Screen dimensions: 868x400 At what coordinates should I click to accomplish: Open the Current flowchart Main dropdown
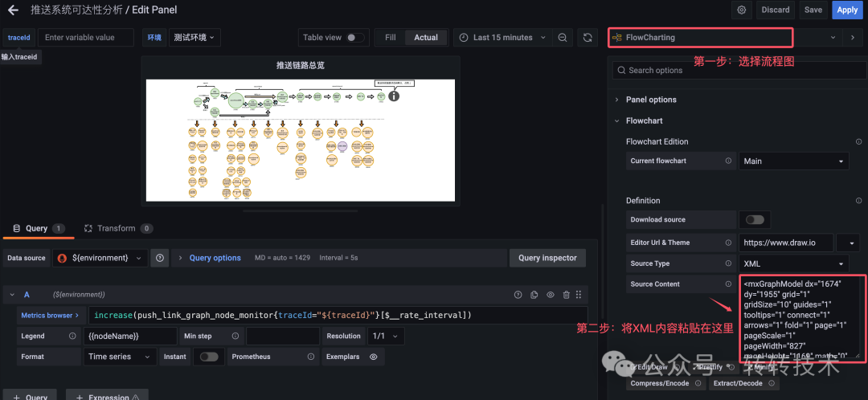pos(794,161)
